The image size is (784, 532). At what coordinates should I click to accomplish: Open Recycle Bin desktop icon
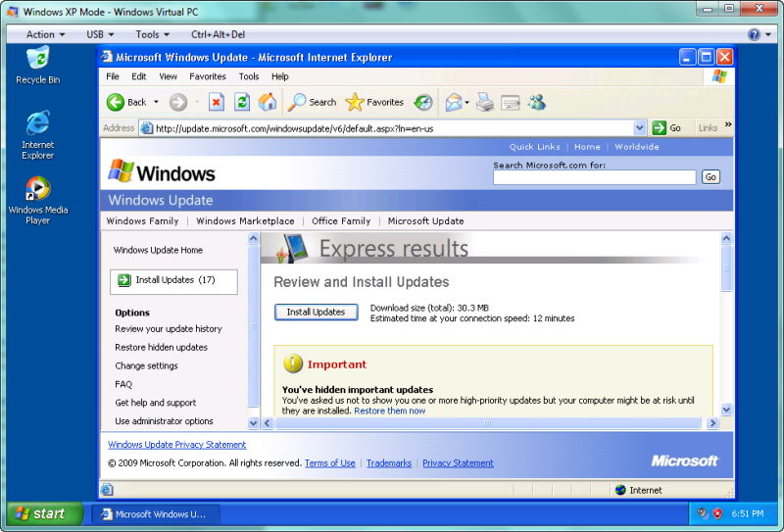pyautogui.click(x=38, y=58)
